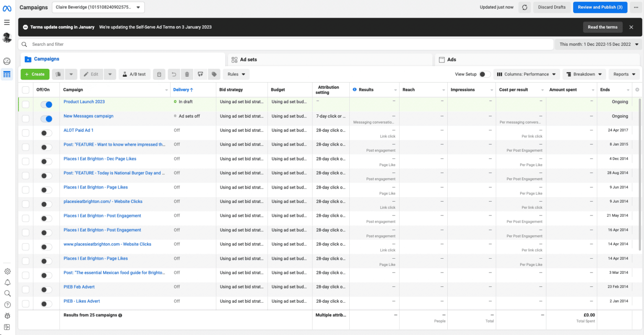This screenshot has height=335, width=644.
Task: Click the Delete trash icon
Action: pyautogui.click(x=187, y=74)
